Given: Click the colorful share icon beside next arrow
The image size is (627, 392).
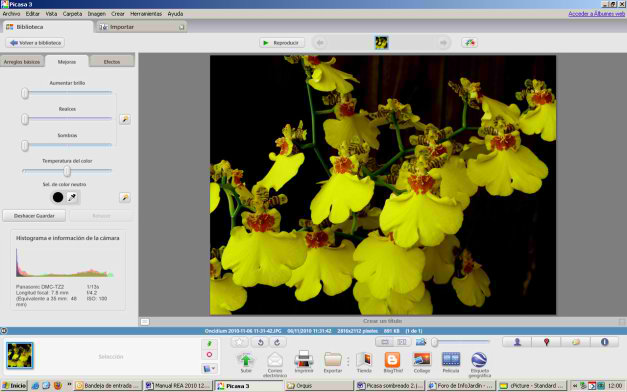Looking at the screenshot, I should coord(470,42).
